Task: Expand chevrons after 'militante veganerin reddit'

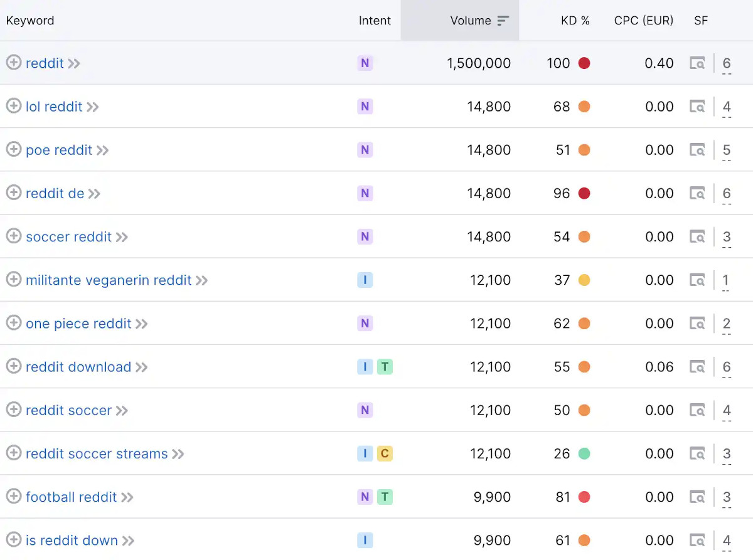Action: pos(201,280)
